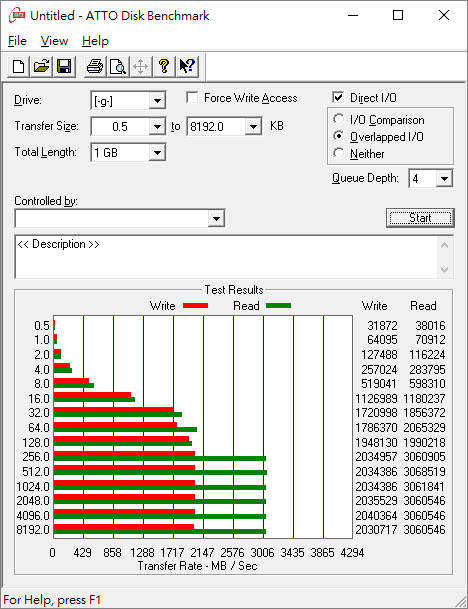Click the yellow question mark About icon
The image size is (468, 609).
click(164, 66)
